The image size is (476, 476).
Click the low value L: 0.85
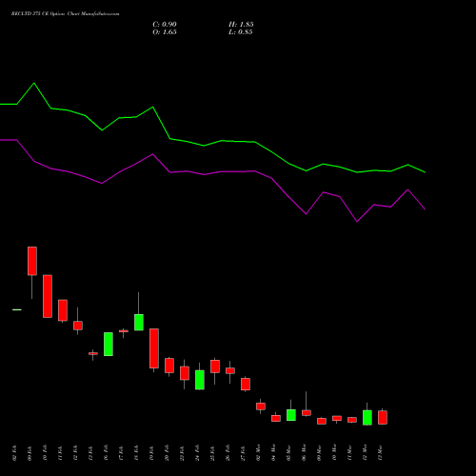pos(241,32)
